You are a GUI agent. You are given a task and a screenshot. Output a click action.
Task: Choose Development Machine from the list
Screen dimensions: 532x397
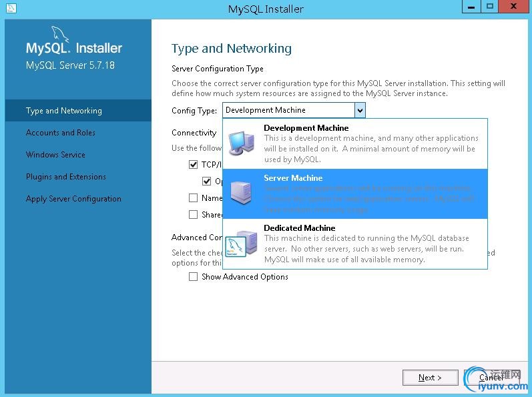pyautogui.click(x=355, y=143)
